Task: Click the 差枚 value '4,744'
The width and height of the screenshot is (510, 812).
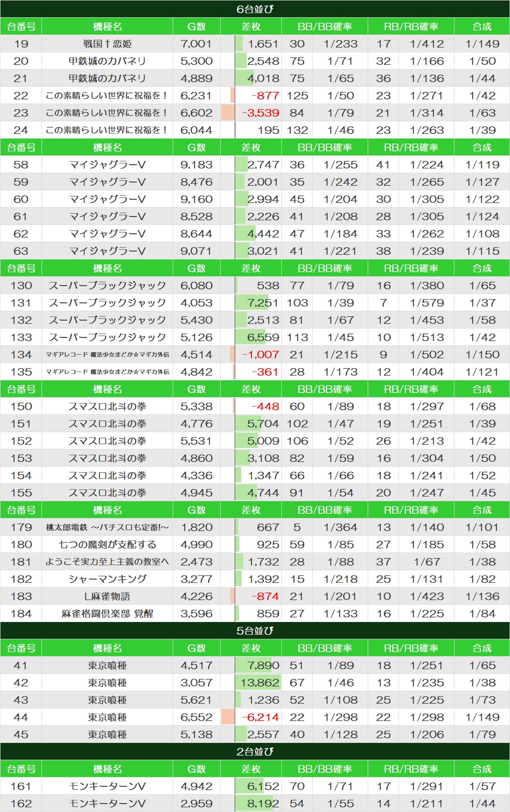Action: click(263, 493)
